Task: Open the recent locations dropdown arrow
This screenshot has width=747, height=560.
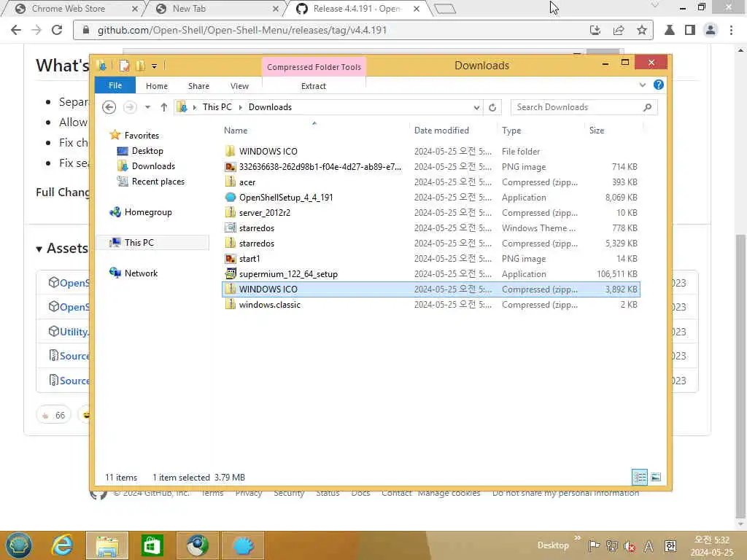Action: pos(147,107)
